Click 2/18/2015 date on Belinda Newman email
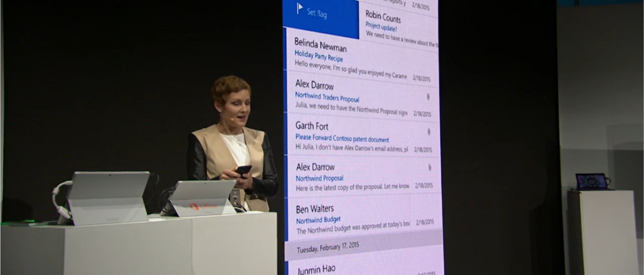Image resolution: width=644 pixels, height=275 pixels. click(421, 78)
